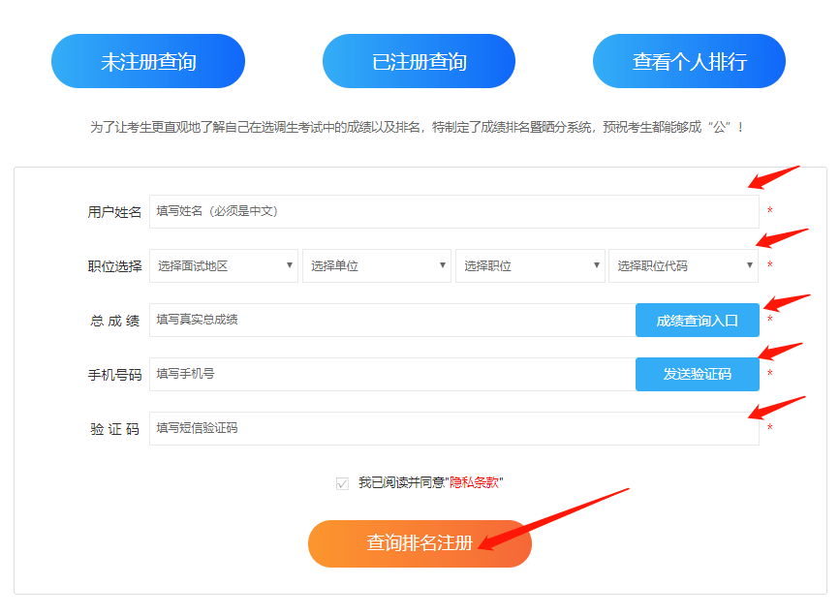840x616 pixels.
Task: Click the 未注册查询 tab button
Action: (x=147, y=60)
